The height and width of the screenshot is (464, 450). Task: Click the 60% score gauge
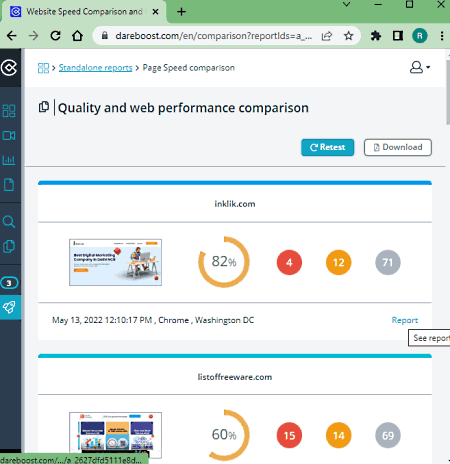click(224, 435)
